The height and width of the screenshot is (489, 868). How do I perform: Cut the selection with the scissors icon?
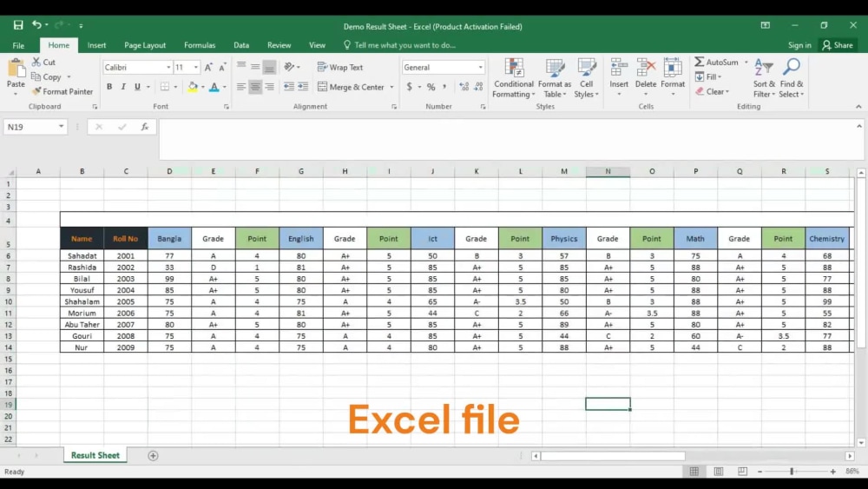point(36,62)
